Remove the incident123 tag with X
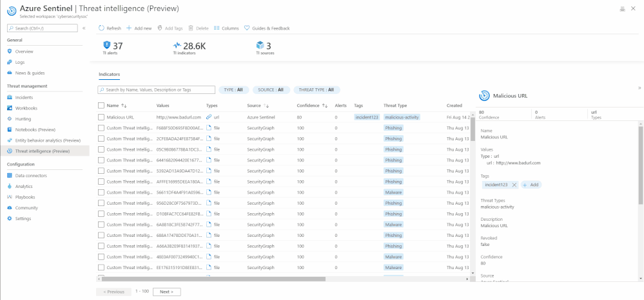The width and height of the screenshot is (644, 300). click(514, 185)
